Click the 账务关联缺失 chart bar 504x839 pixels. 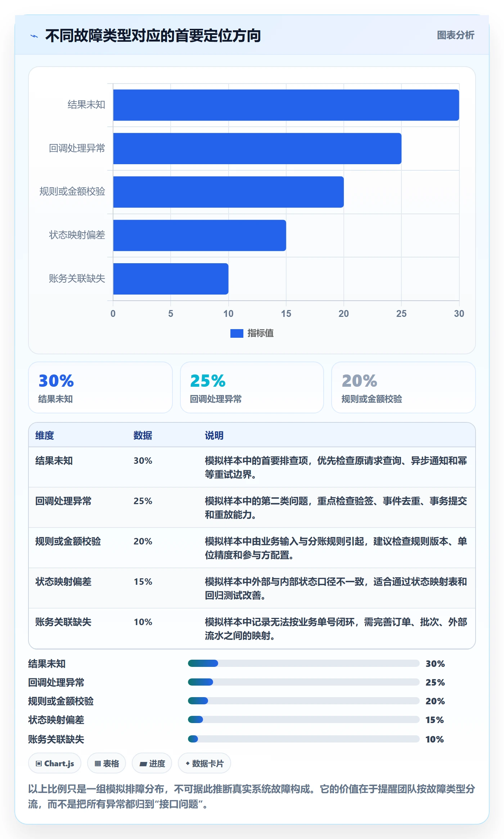[x=171, y=279]
